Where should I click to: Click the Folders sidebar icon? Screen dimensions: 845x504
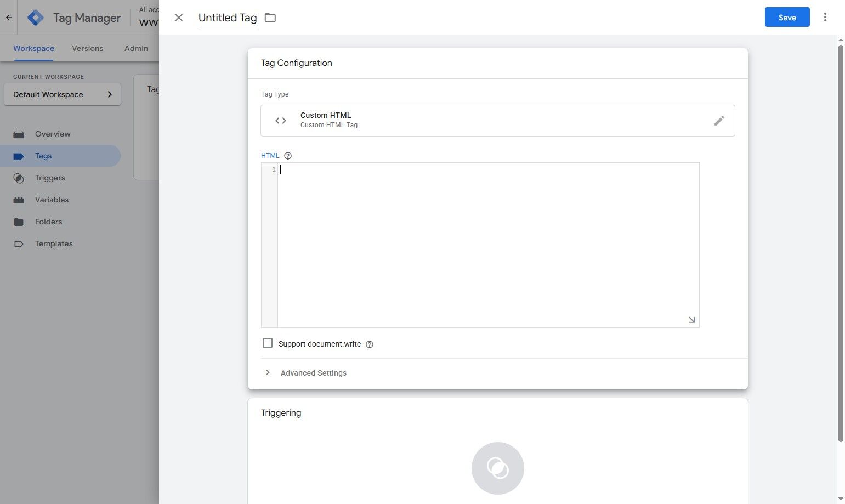pos(19,222)
